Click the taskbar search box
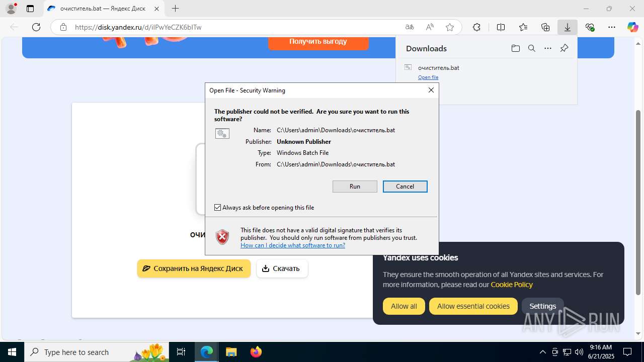The width and height of the screenshot is (644, 362). 97,352
